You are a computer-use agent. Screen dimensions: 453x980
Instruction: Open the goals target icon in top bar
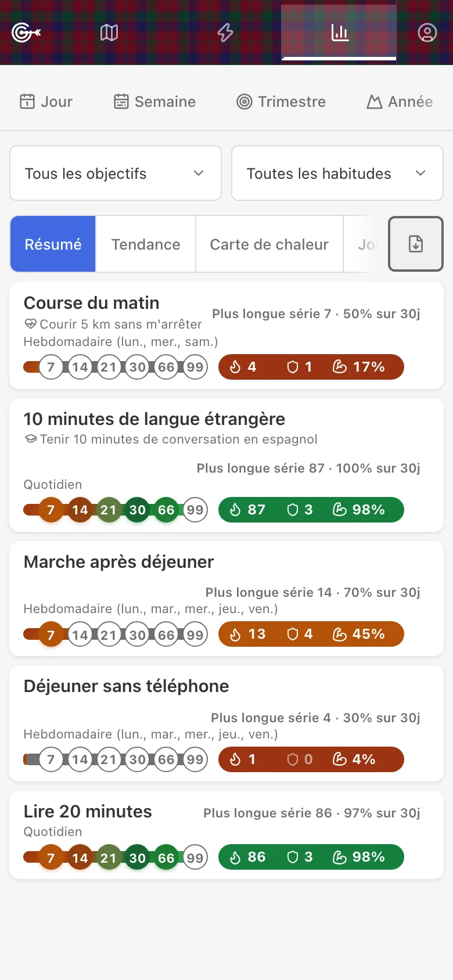[x=26, y=33]
